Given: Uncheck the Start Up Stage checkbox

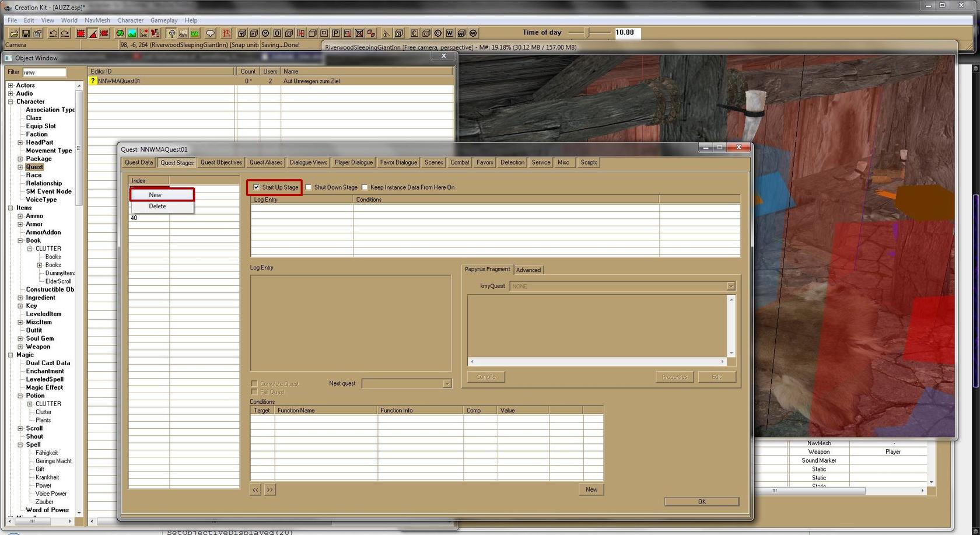Looking at the screenshot, I should point(257,187).
